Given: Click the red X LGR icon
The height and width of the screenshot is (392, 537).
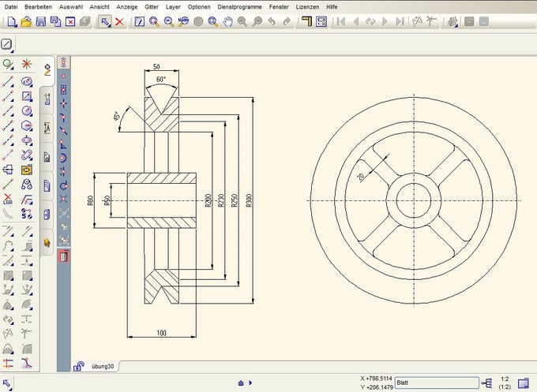Looking at the screenshot, I should click(x=8, y=200).
